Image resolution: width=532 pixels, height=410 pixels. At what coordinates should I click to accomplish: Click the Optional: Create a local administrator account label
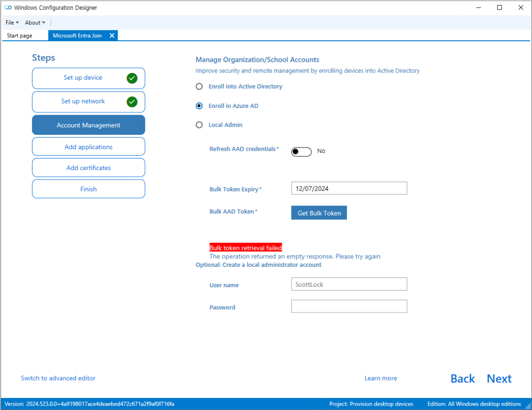[258, 265]
